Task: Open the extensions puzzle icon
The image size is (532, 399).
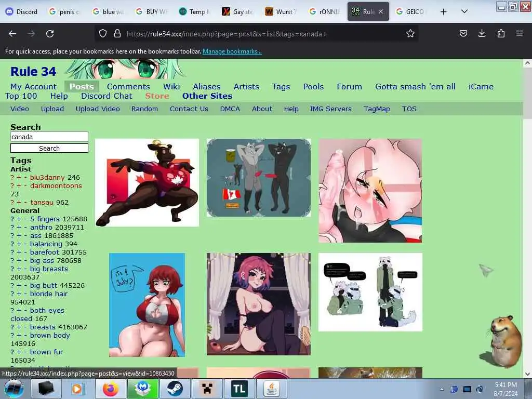Action: tap(501, 33)
